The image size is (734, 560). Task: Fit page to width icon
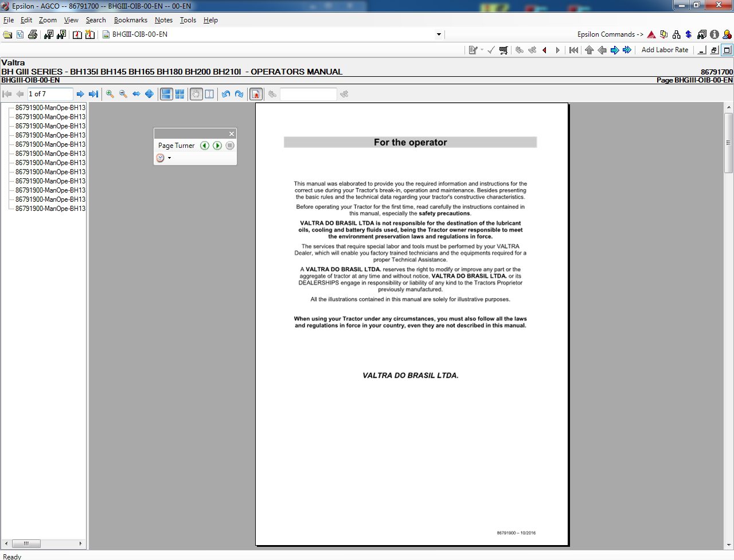coord(136,94)
